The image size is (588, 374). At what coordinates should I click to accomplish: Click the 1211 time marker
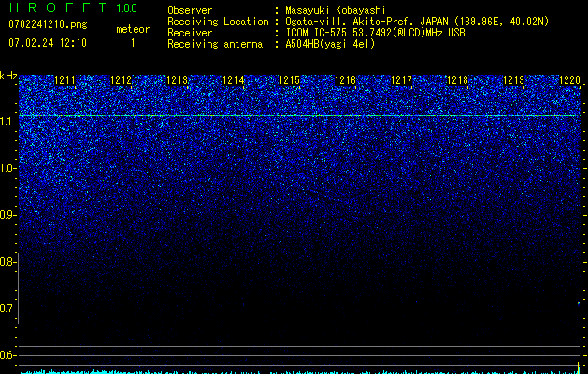(65, 79)
